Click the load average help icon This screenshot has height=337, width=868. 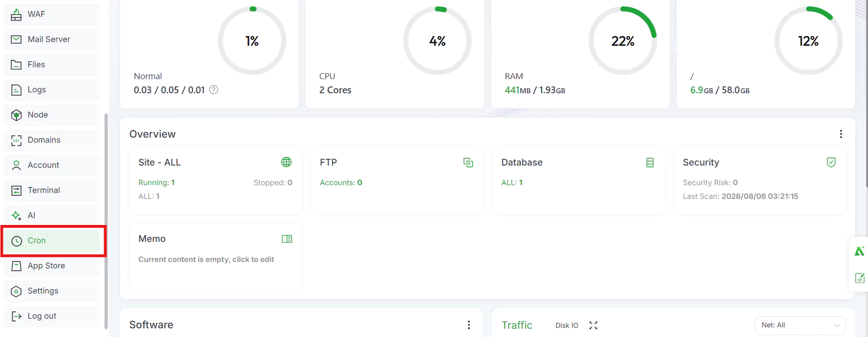point(214,90)
